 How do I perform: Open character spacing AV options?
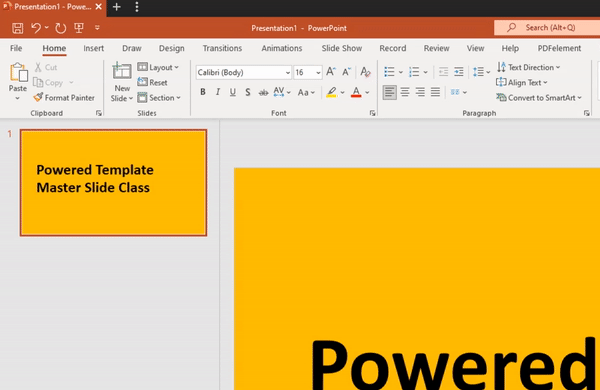(282, 92)
